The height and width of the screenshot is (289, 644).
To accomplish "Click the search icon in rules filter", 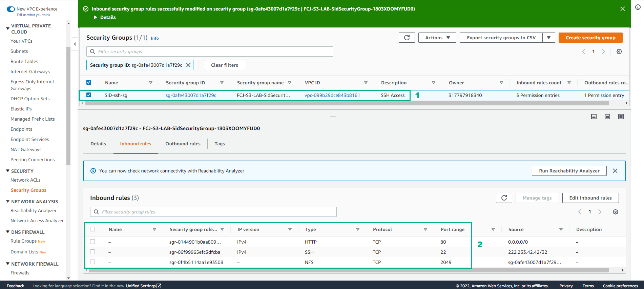I will tap(96, 212).
